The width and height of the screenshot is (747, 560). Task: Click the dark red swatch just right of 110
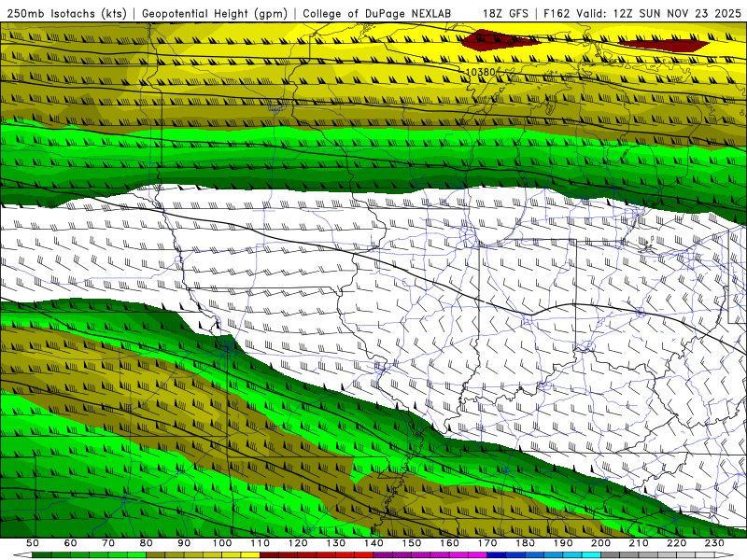[x=270, y=555]
